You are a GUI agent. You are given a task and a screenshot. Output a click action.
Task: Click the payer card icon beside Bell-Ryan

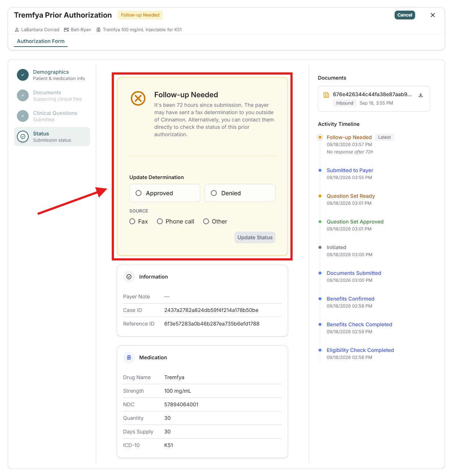coord(66,30)
